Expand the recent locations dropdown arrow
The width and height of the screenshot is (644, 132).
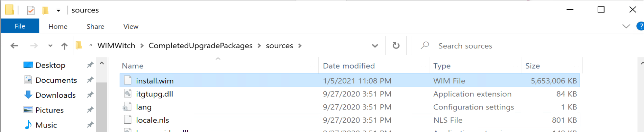[51, 46]
